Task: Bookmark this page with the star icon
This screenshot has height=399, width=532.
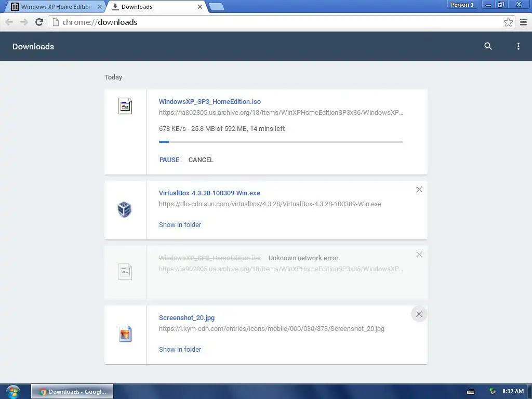Action: [508, 22]
